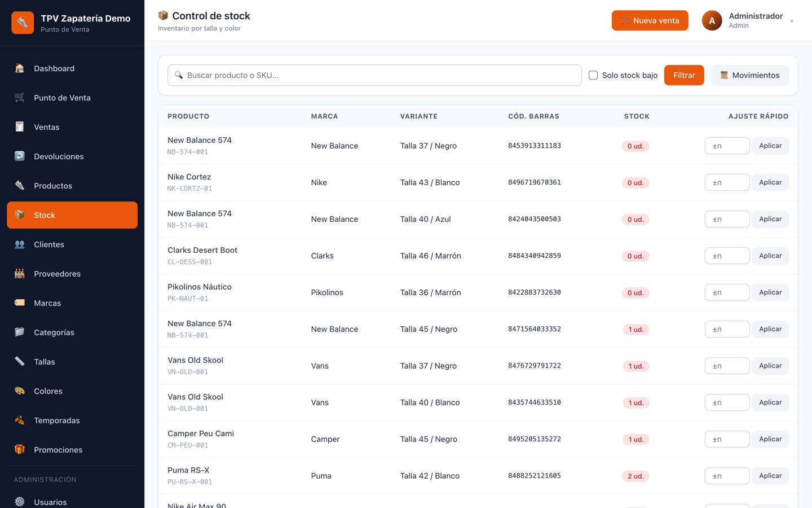Open Dashboard via its house icon

point(20,68)
